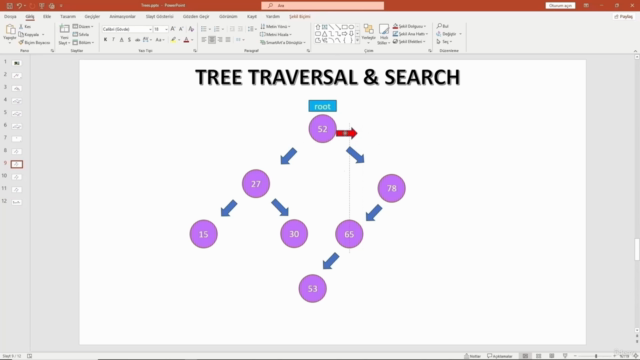Switch to the Tasarım tab

68,17
